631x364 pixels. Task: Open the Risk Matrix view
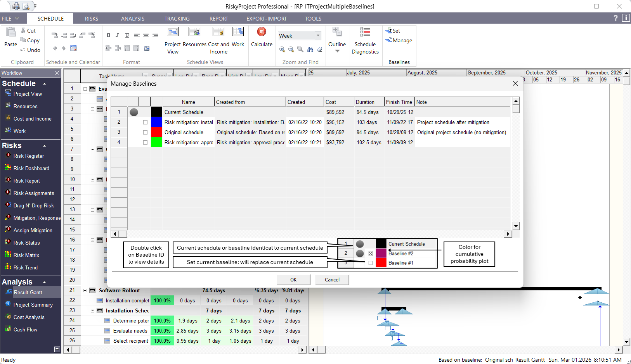pos(27,255)
